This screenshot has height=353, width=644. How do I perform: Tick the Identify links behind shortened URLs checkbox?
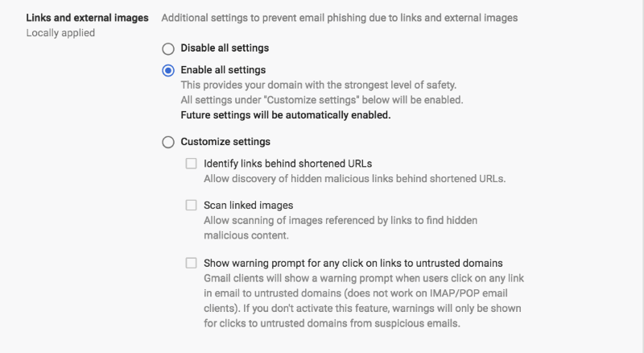(192, 164)
